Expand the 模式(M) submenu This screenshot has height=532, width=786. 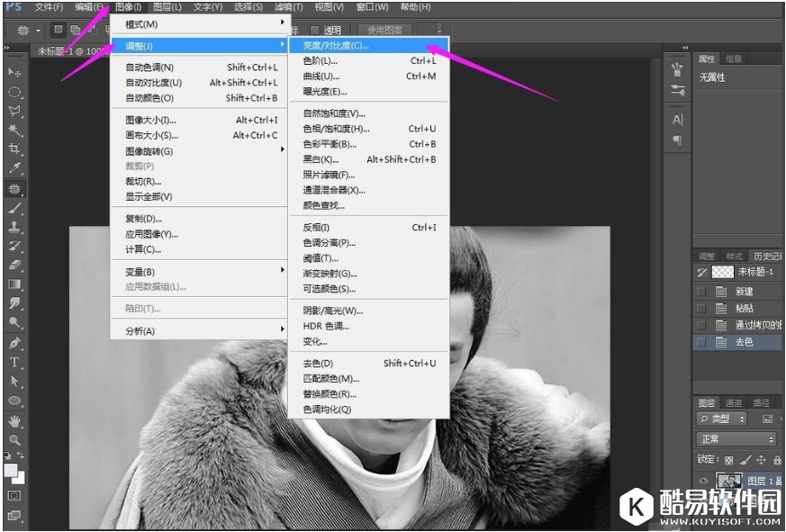click(198, 23)
